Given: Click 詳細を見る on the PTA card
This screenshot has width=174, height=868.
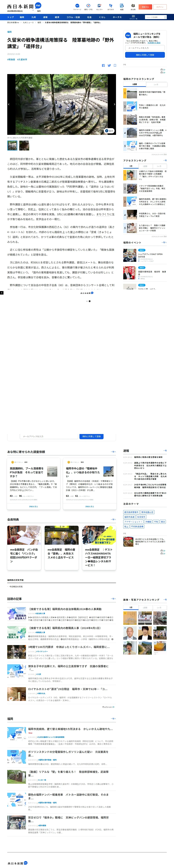Looking at the screenshot, I should (x=33, y=506).
